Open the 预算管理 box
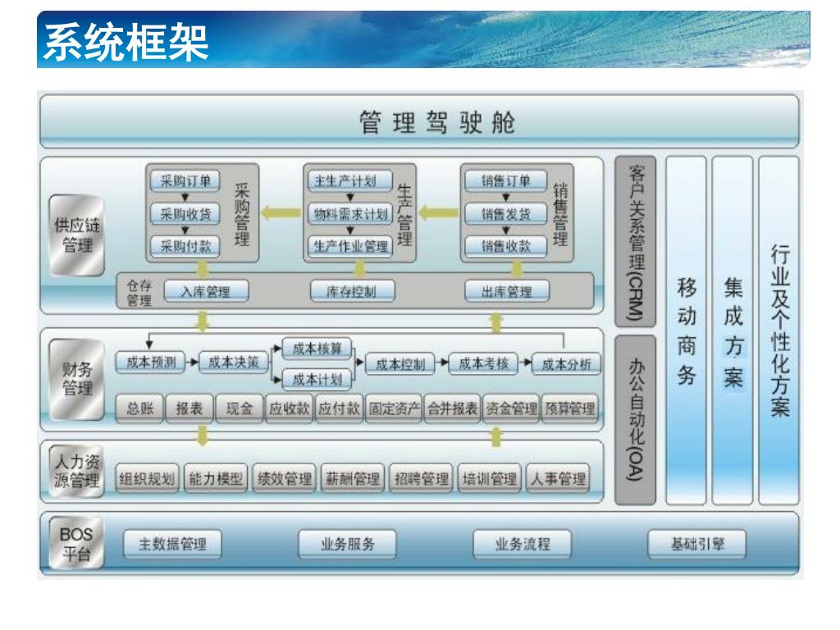 (x=570, y=409)
